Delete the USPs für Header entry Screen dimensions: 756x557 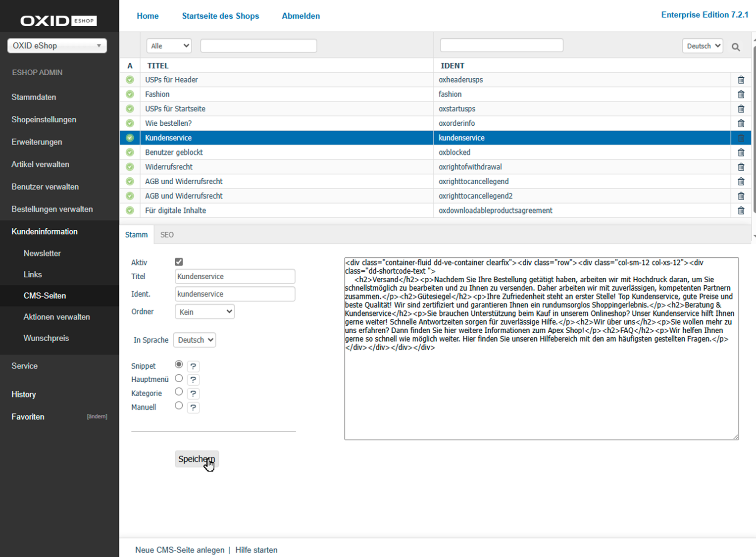pyautogui.click(x=741, y=80)
